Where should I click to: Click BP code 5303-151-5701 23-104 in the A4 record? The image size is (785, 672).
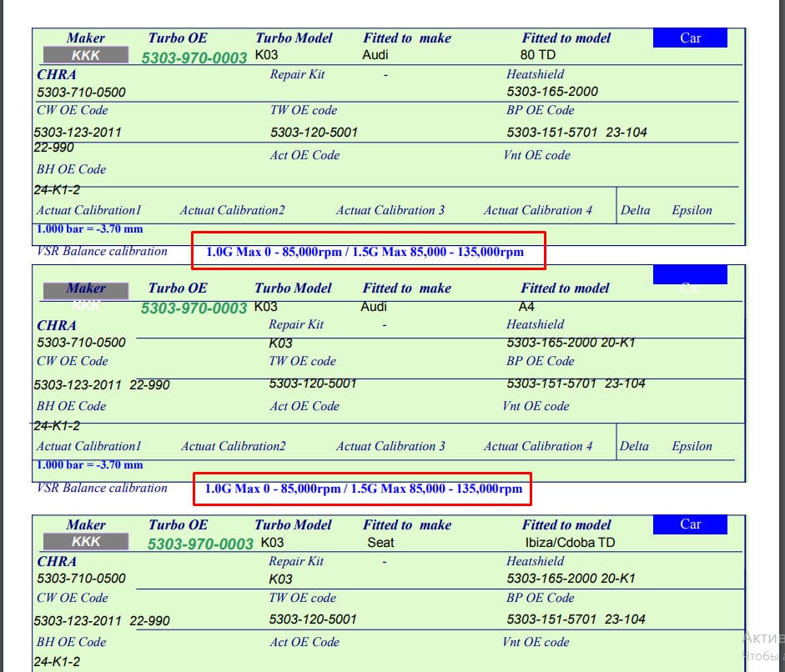[576, 384]
